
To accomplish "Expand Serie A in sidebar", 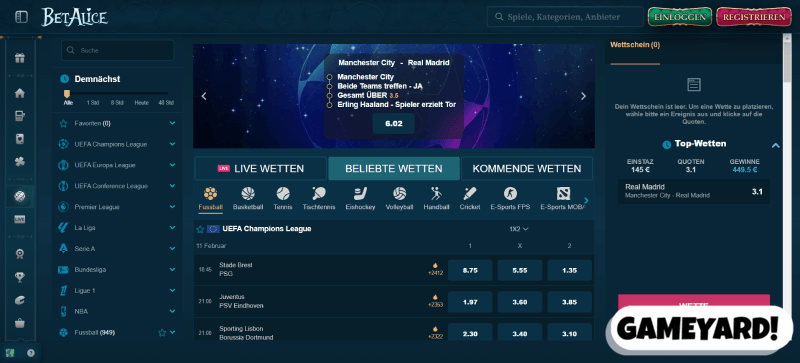I will point(172,248).
